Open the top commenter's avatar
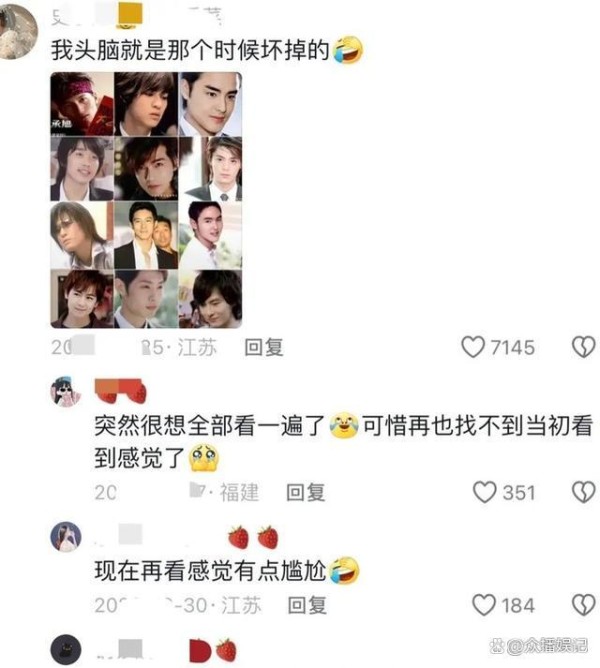 (x=17, y=31)
